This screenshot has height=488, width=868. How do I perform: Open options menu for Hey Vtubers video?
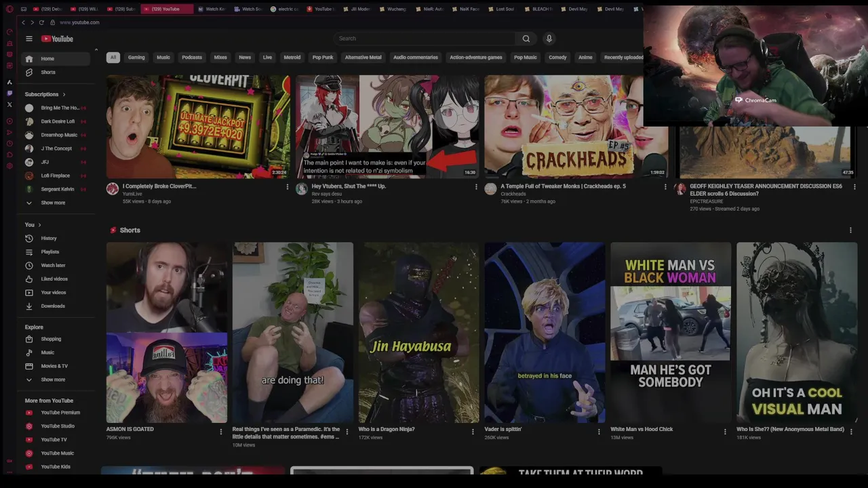(475, 187)
